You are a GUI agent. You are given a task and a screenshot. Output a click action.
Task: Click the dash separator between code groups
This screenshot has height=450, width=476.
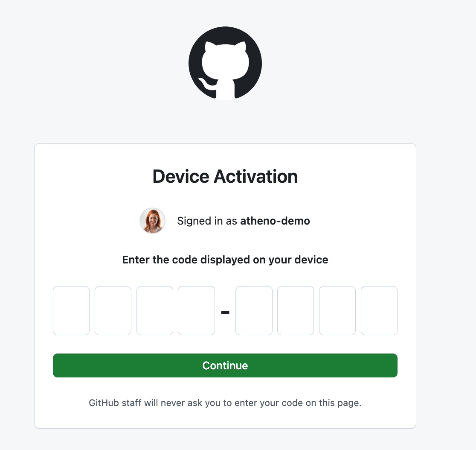click(225, 313)
